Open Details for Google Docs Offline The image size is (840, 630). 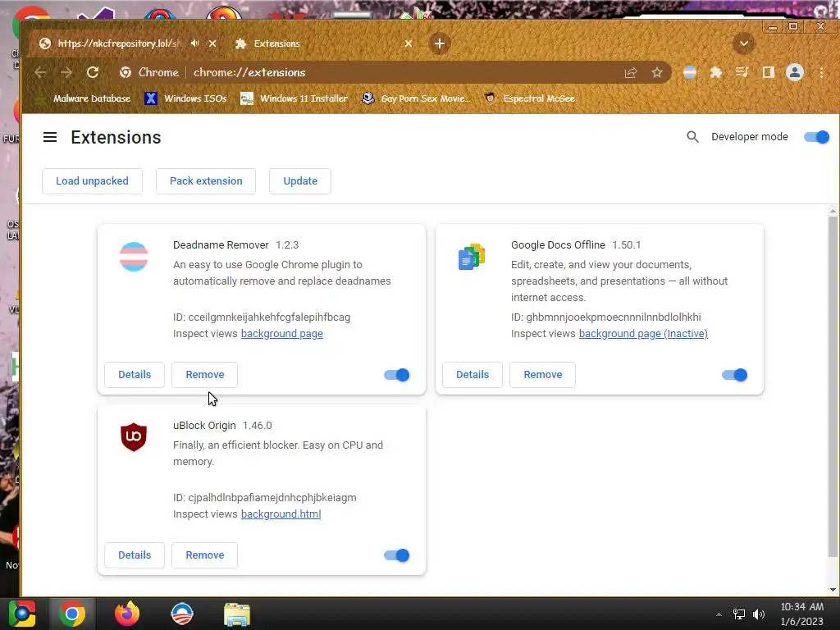472,374
